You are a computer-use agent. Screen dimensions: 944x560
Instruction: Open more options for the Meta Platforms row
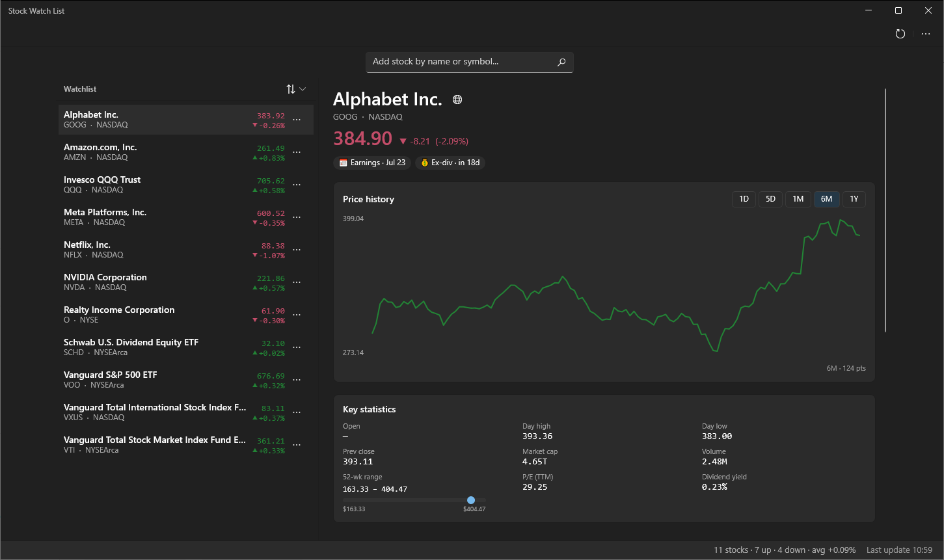(297, 217)
